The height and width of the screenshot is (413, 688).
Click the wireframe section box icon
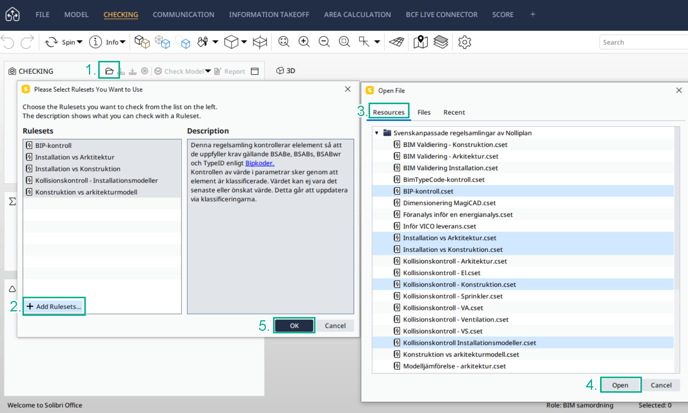click(260, 42)
